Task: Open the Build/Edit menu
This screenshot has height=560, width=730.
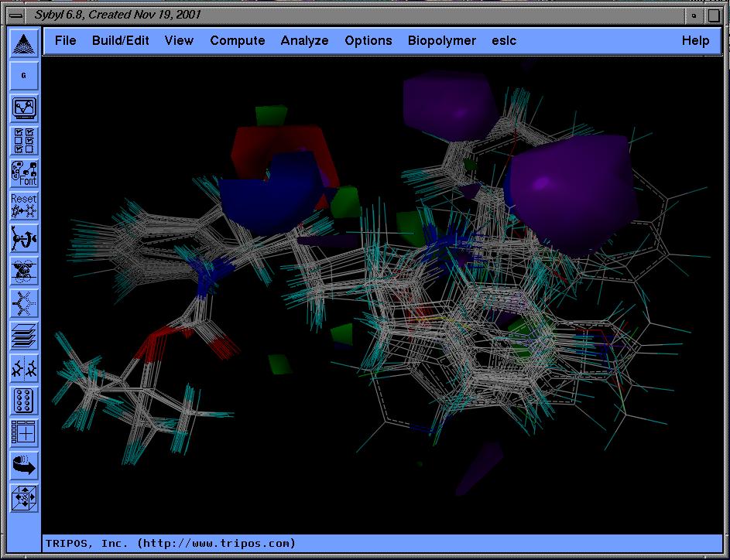Action: point(121,41)
